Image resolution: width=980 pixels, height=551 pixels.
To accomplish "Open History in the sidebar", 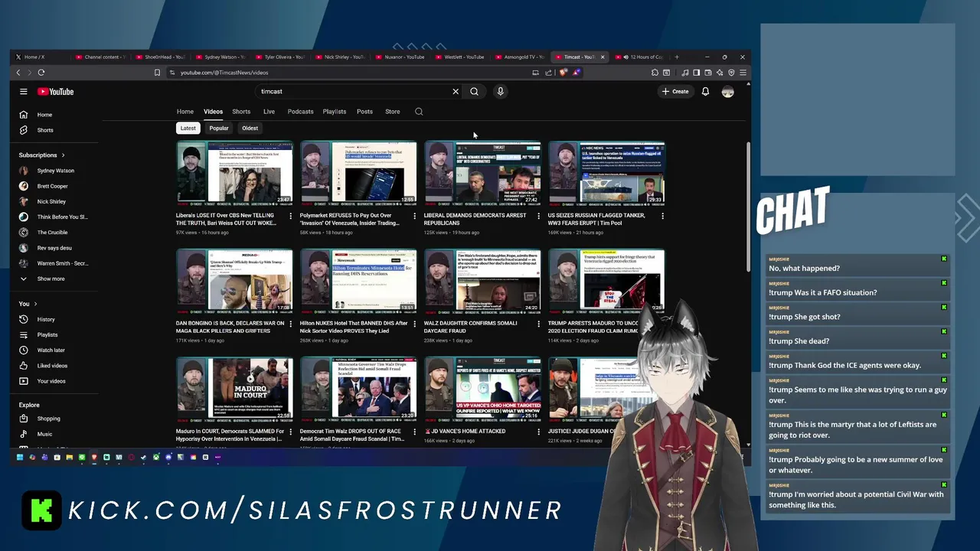I will [57, 319].
